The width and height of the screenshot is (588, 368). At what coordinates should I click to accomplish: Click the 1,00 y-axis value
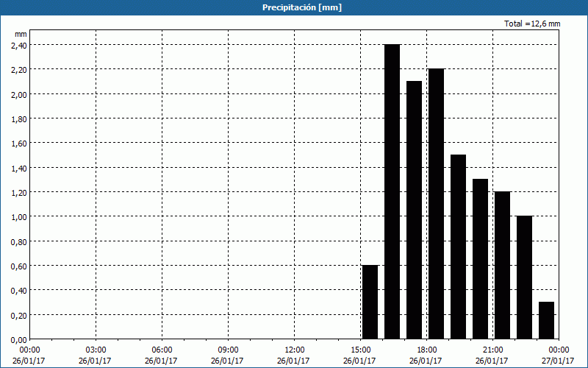tap(19, 217)
